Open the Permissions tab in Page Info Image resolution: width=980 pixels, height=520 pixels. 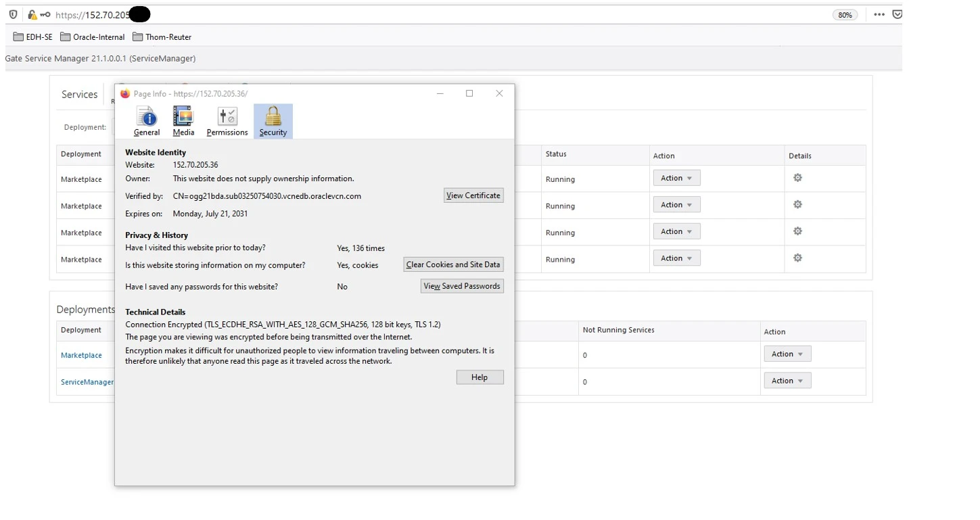point(227,122)
